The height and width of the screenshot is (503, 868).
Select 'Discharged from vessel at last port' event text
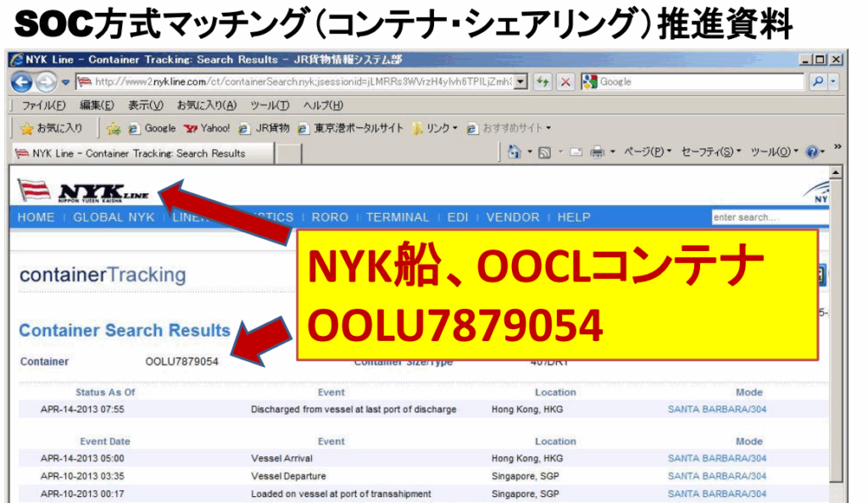point(353,410)
